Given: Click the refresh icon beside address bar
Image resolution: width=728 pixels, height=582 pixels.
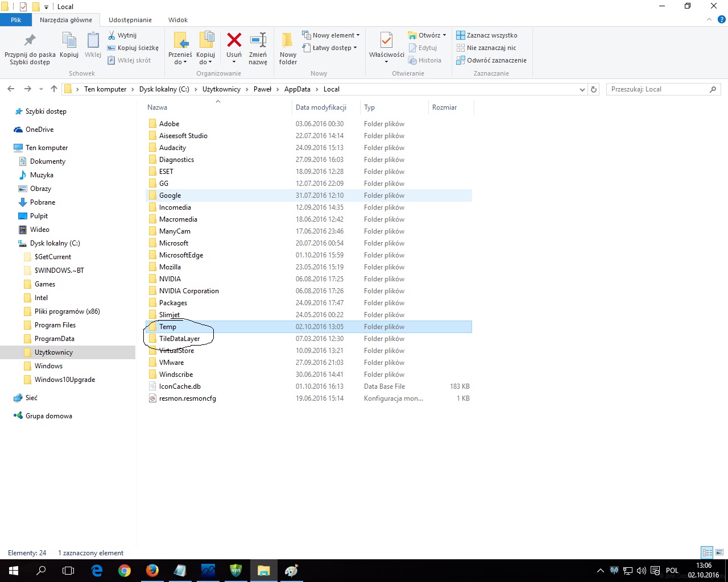Looking at the screenshot, I should click(594, 89).
